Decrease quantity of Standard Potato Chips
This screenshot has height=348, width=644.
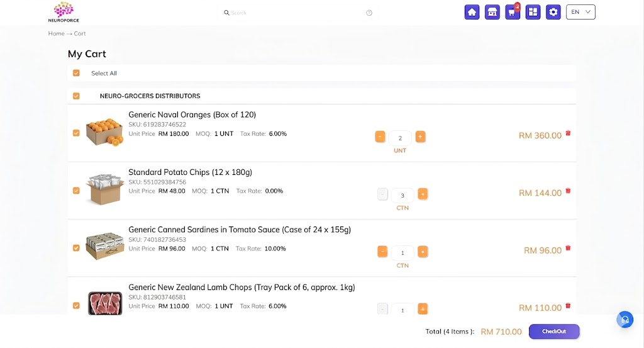[382, 194]
